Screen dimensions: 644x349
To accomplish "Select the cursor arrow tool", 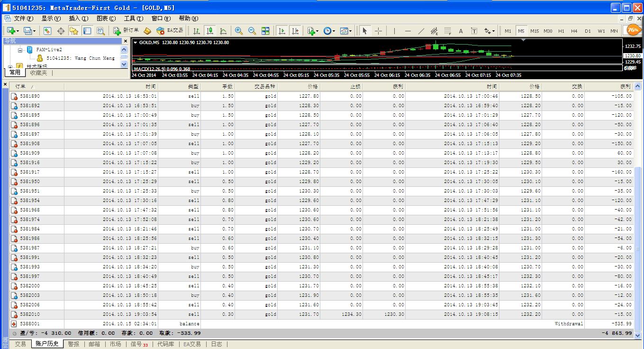I will 364,31.
